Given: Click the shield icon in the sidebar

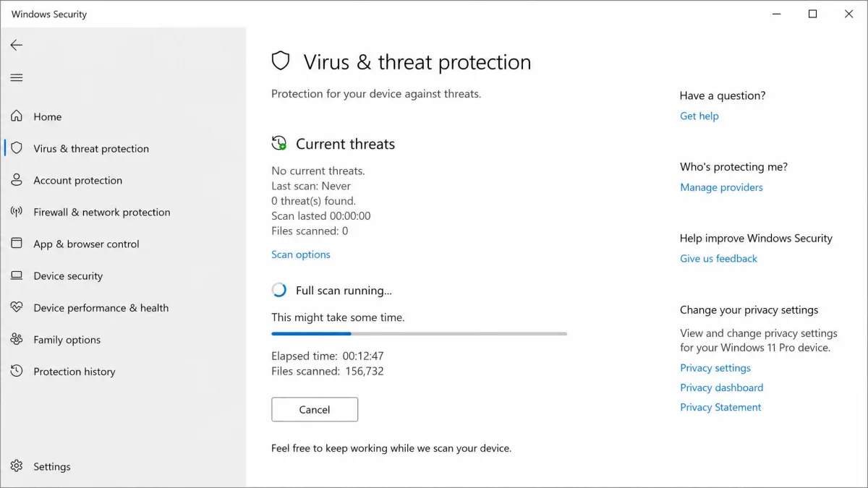Looking at the screenshot, I should pyautogui.click(x=17, y=148).
